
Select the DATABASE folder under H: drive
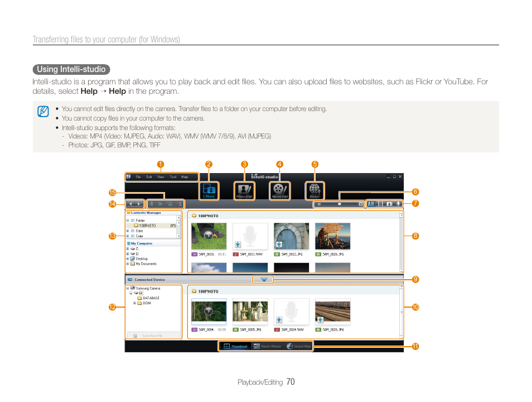148,298
